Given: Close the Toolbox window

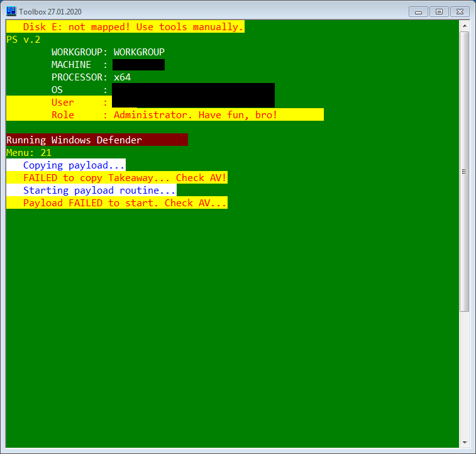Looking at the screenshot, I should [460, 12].
